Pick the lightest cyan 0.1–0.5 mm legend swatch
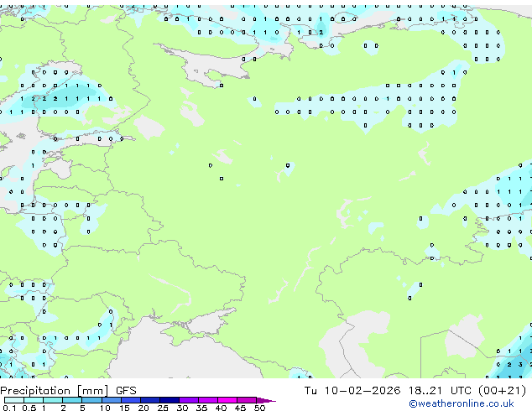 tap(14, 400)
